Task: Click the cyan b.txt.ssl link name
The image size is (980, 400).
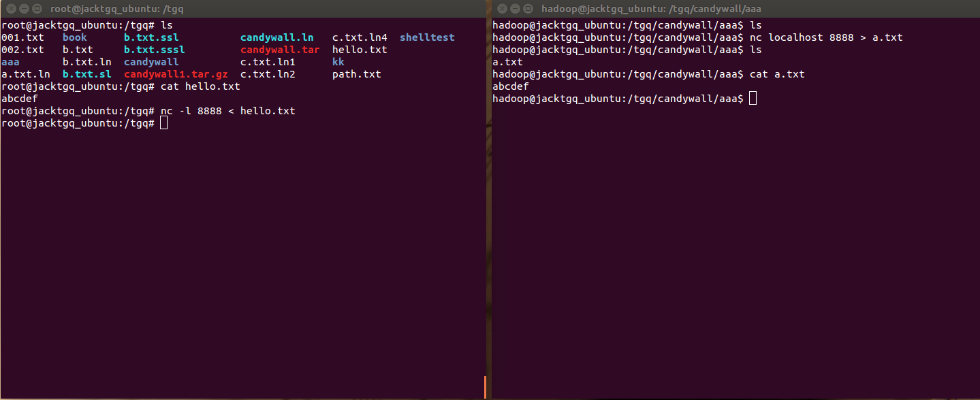Action: point(151,37)
